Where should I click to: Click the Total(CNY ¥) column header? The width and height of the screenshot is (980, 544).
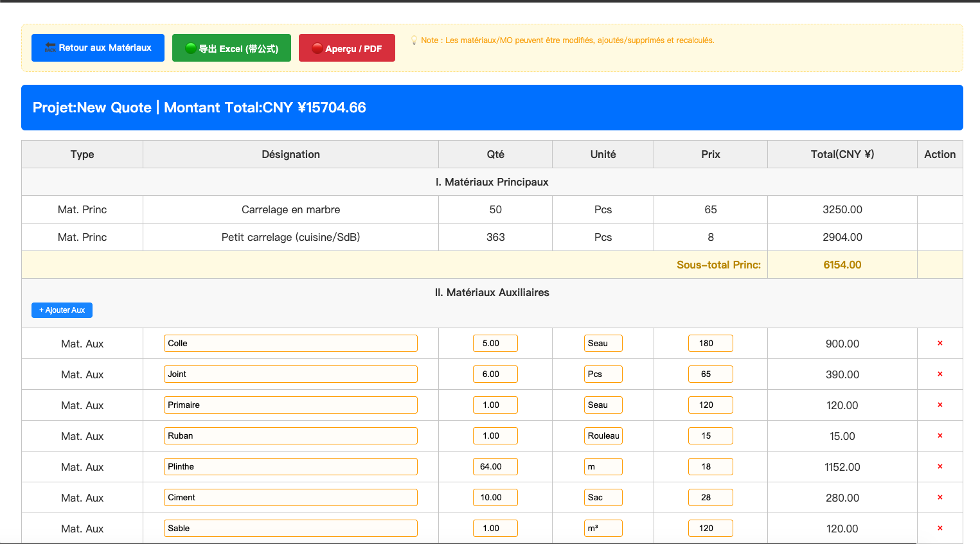(x=842, y=155)
